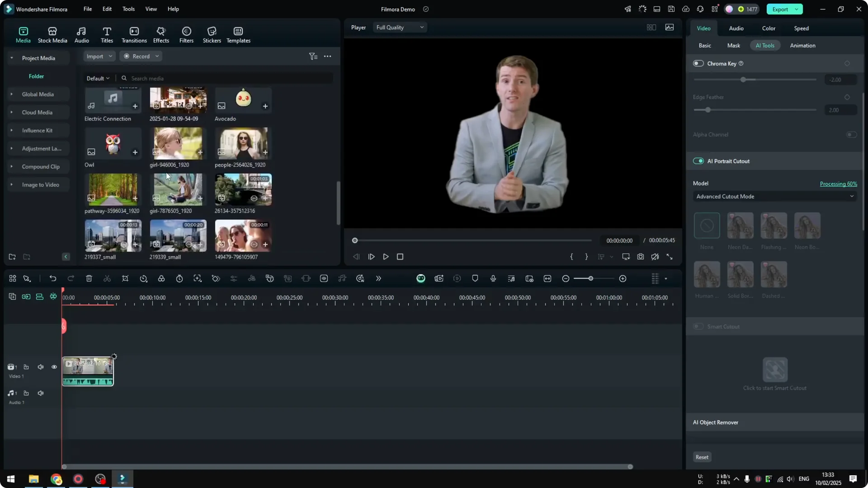The height and width of the screenshot is (488, 868).
Task: Click the Processing 60% link
Action: [839, 183]
